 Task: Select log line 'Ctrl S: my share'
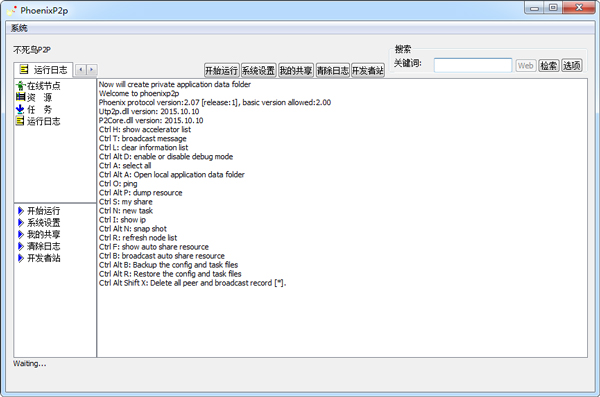[x=126, y=202]
